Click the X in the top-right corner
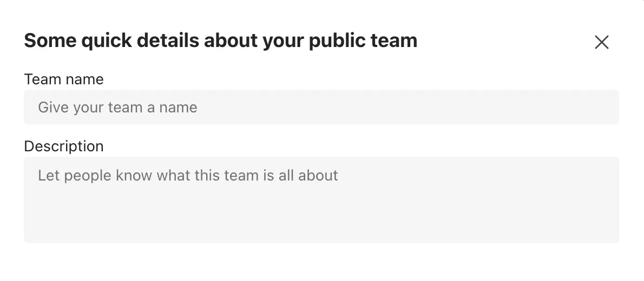The width and height of the screenshot is (644, 281). point(601,42)
